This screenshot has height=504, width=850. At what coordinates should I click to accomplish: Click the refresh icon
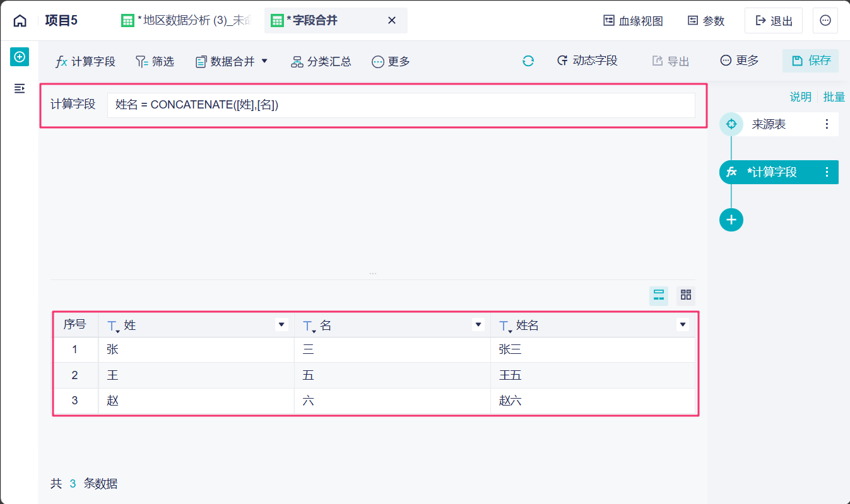tap(528, 61)
